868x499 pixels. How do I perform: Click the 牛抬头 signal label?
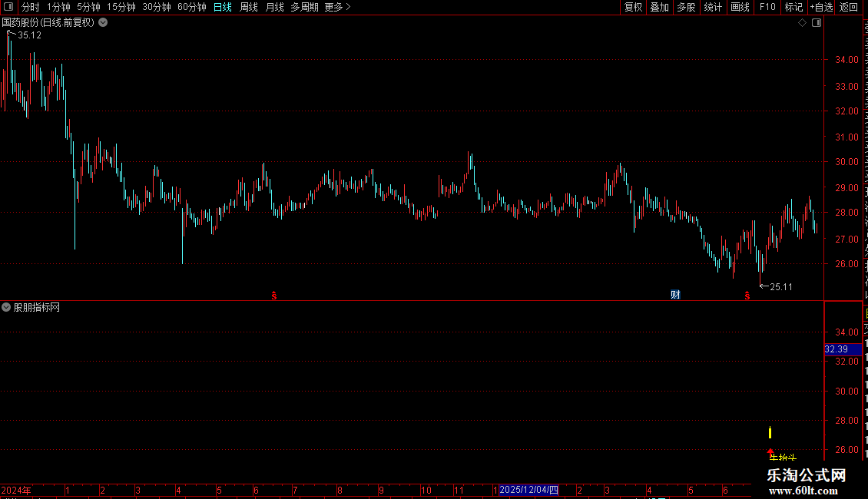click(784, 458)
